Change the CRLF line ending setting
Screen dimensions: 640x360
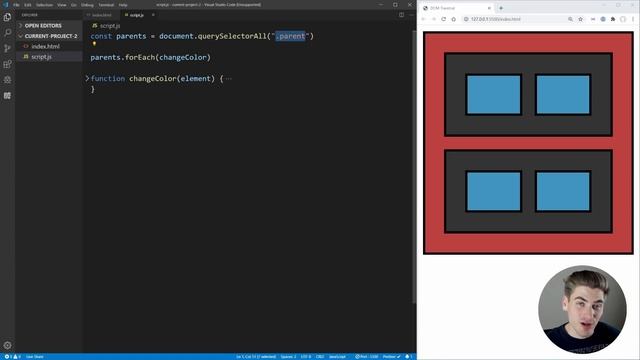tap(320, 357)
